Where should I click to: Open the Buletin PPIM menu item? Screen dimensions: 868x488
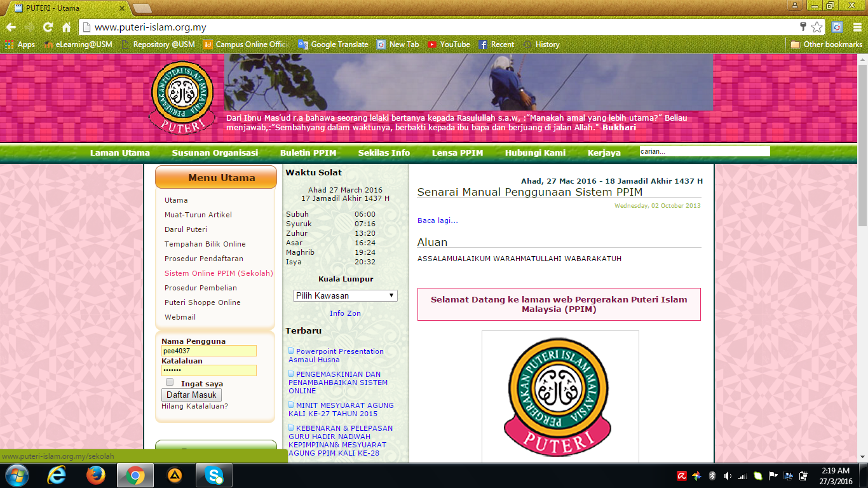[x=308, y=152]
